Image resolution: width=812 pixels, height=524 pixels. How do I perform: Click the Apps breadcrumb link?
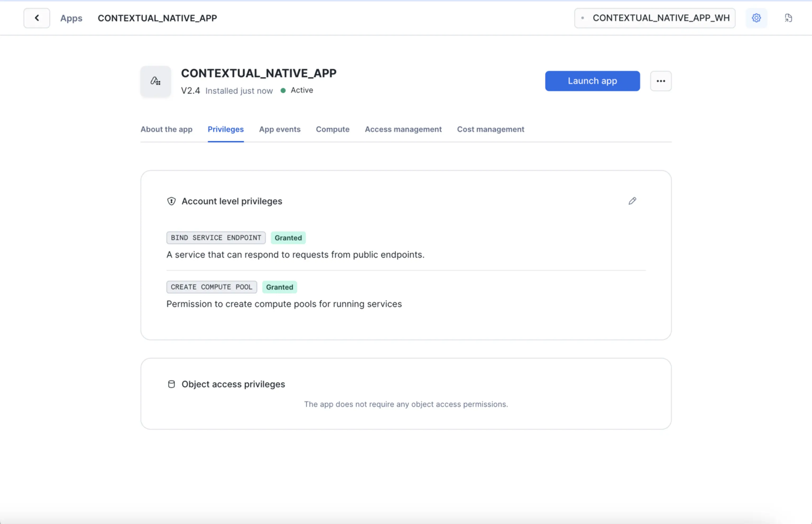71,18
